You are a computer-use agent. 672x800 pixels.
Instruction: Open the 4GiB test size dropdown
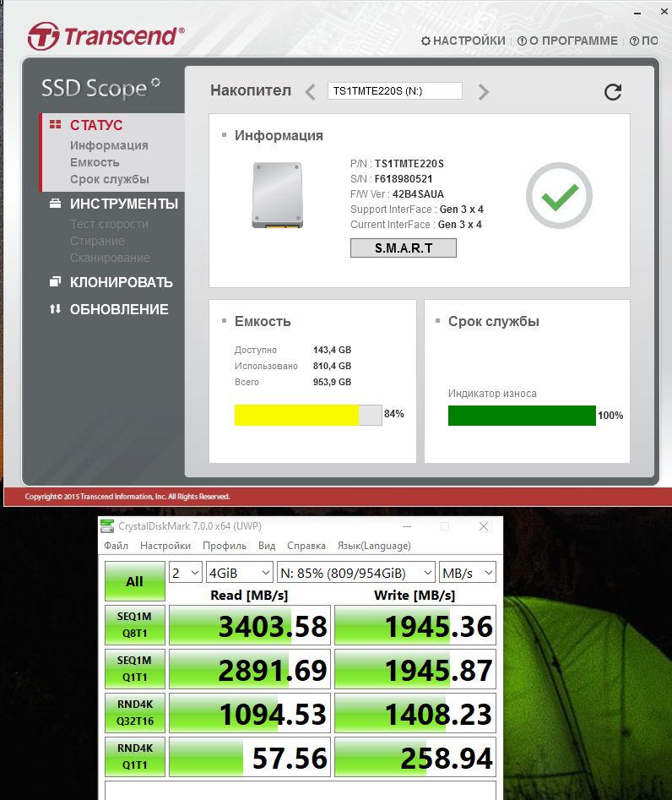pyautogui.click(x=239, y=573)
